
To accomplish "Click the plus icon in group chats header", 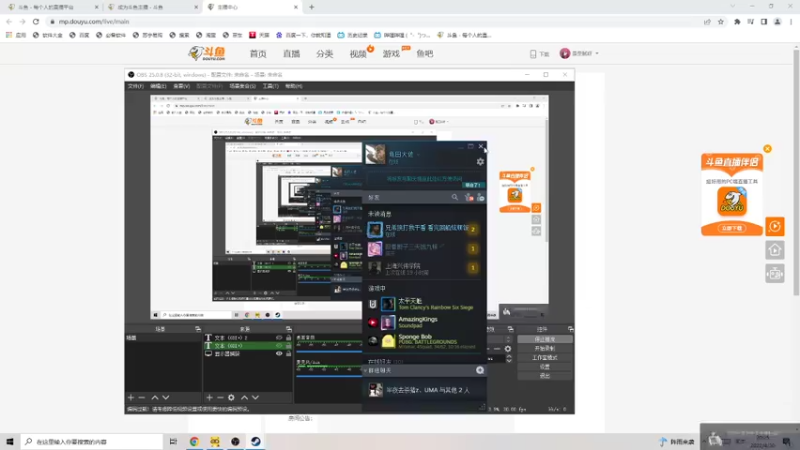I will click(480, 370).
